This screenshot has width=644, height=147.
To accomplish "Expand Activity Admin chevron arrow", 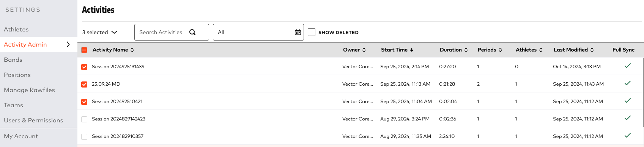I will (x=68, y=44).
